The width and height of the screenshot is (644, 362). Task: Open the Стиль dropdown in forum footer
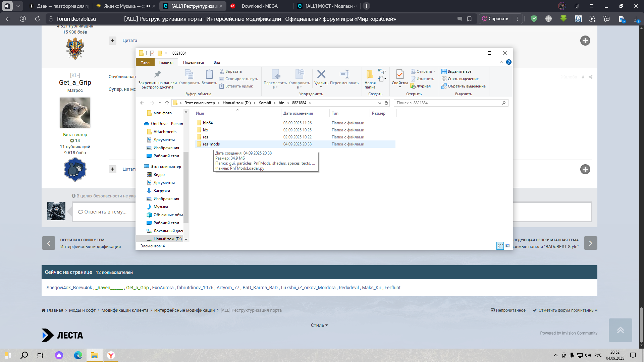click(319, 325)
